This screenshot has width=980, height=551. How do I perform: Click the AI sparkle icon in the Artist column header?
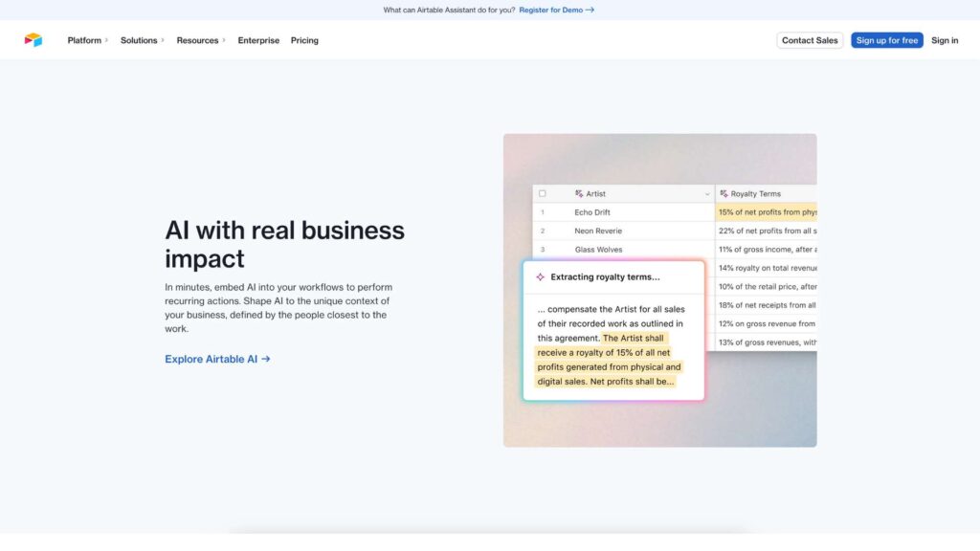click(x=580, y=193)
